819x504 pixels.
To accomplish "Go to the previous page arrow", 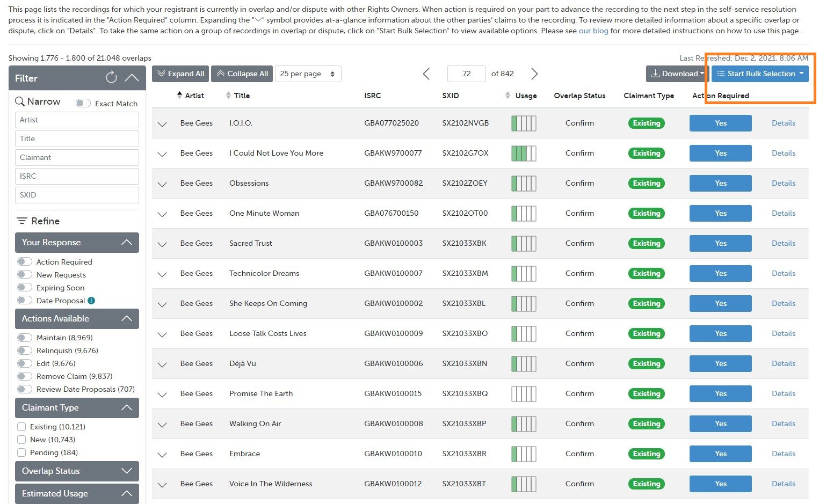I will point(426,74).
